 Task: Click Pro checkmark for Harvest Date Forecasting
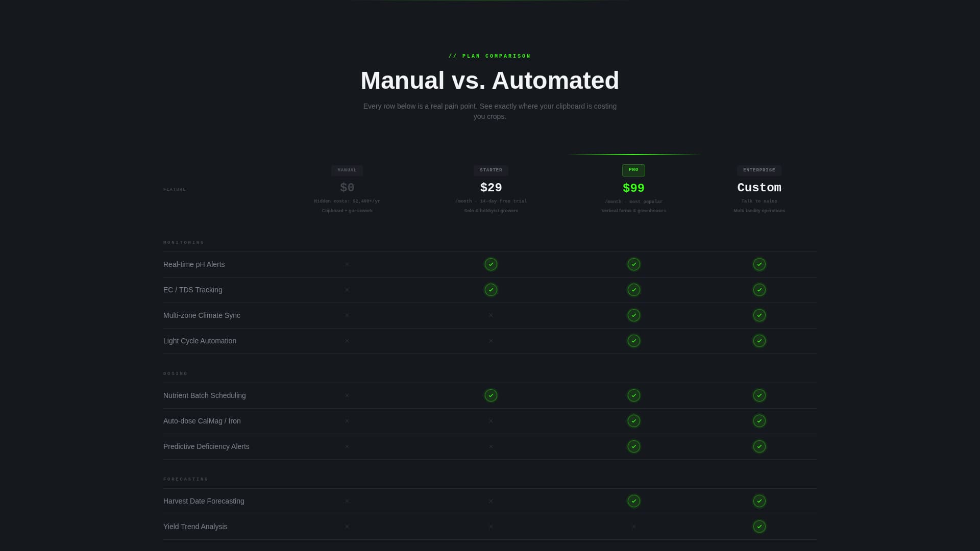(x=633, y=501)
